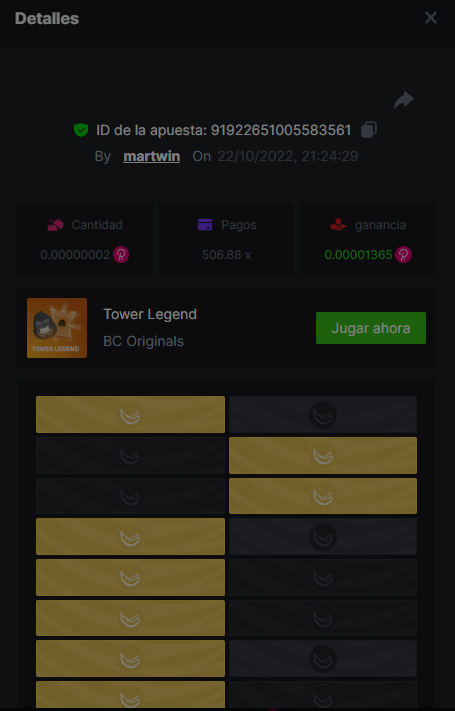This screenshot has height=711, width=455.
Task: Click the green verified shield icon
Action: 81,130
